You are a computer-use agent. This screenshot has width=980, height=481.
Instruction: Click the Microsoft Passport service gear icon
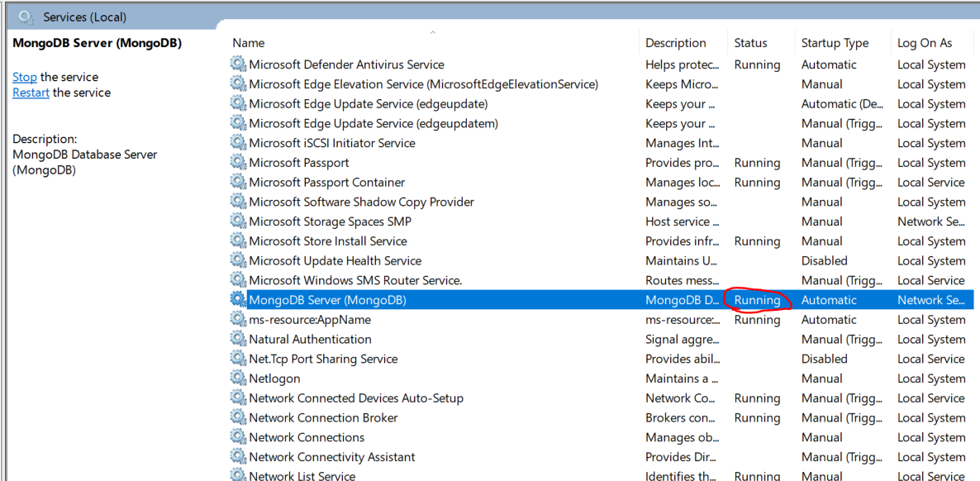238,163
